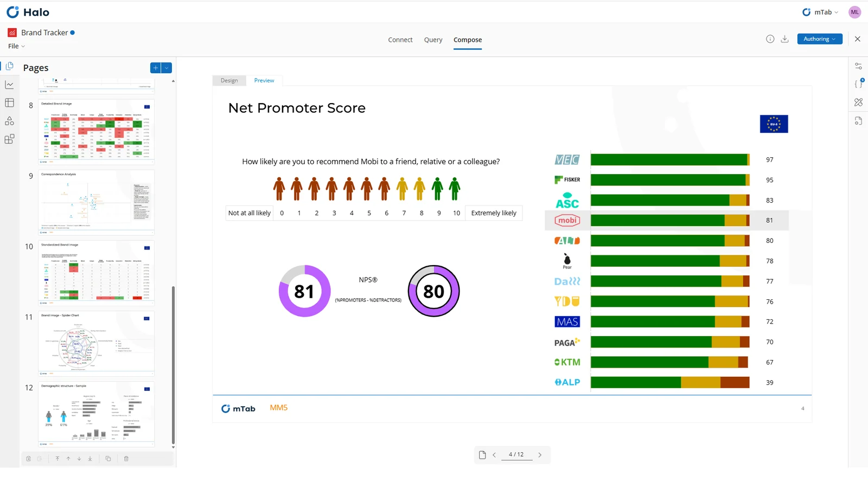Open the File menu

(16, 46)
